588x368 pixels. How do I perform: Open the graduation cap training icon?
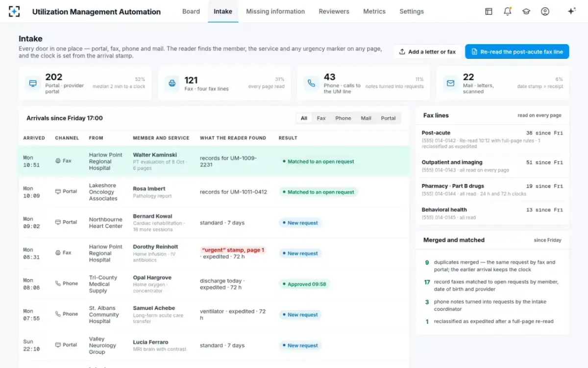coord(526,11)
